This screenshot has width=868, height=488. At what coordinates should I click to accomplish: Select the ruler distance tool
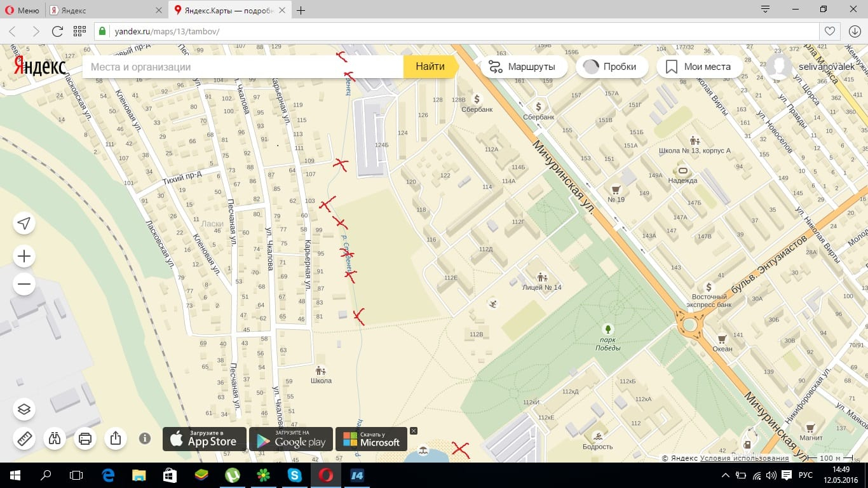[x=24, y=438]
